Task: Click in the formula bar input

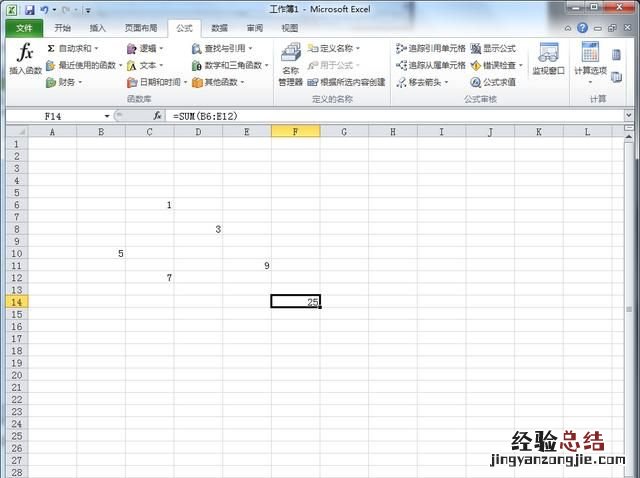Action: (x=400, y=116)
